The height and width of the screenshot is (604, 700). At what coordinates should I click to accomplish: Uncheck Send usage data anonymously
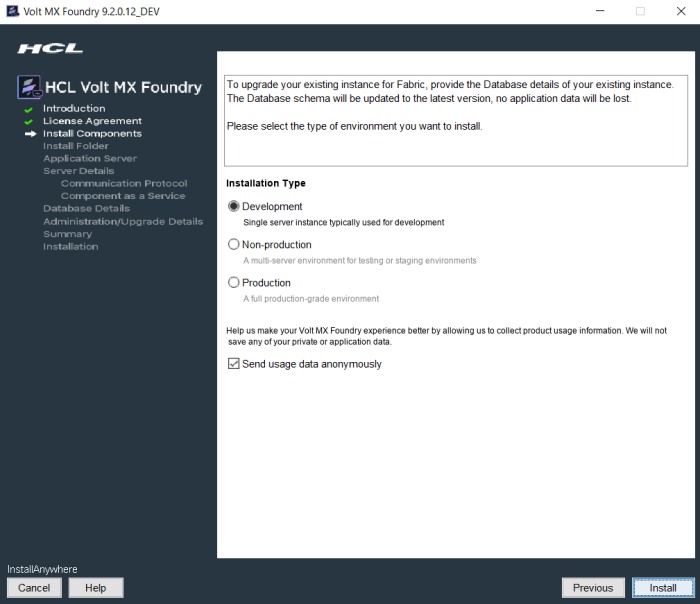[x=234, y=364]
